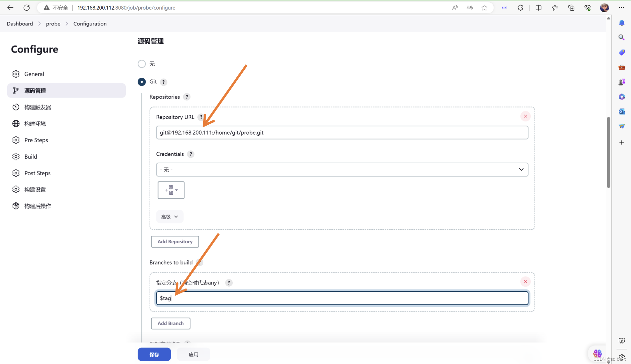Click the Add Repository button
Viewport: 631px width, 364px height.
coord(175,242)
